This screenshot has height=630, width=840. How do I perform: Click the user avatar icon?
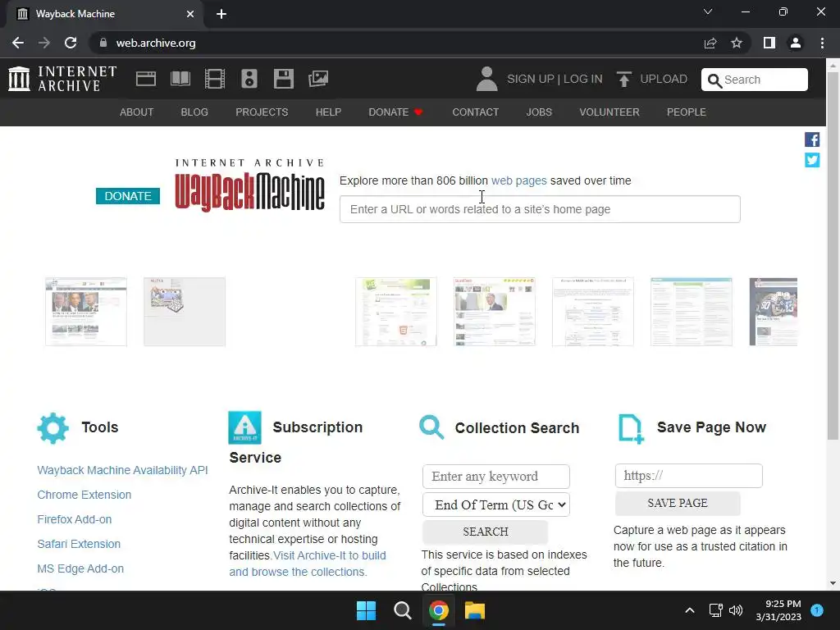(x=486, y=79)
